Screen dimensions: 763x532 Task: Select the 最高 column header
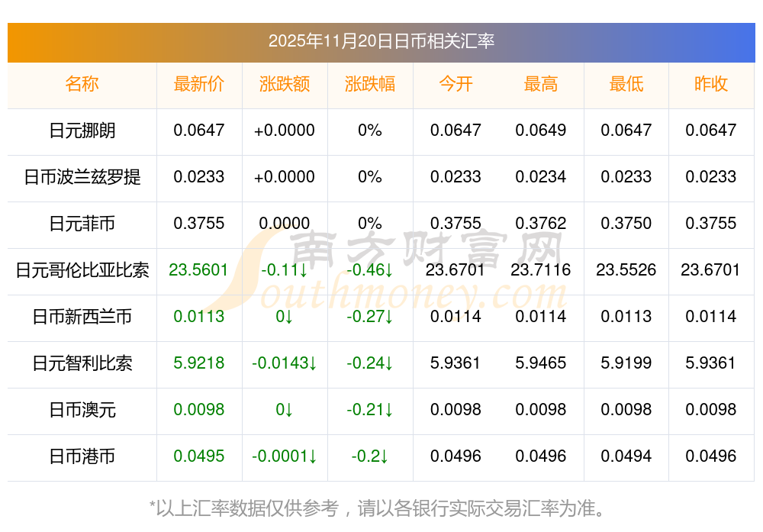(541, 84)
